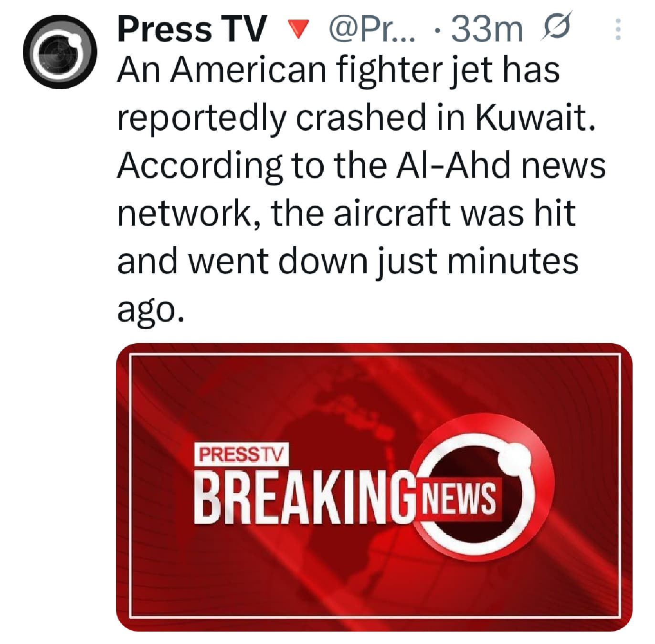Image resolution: width=655 pixels, height=644 pixels.
Task: Click the slashed circle icon near timestamp
Action: tap(555, 29)
